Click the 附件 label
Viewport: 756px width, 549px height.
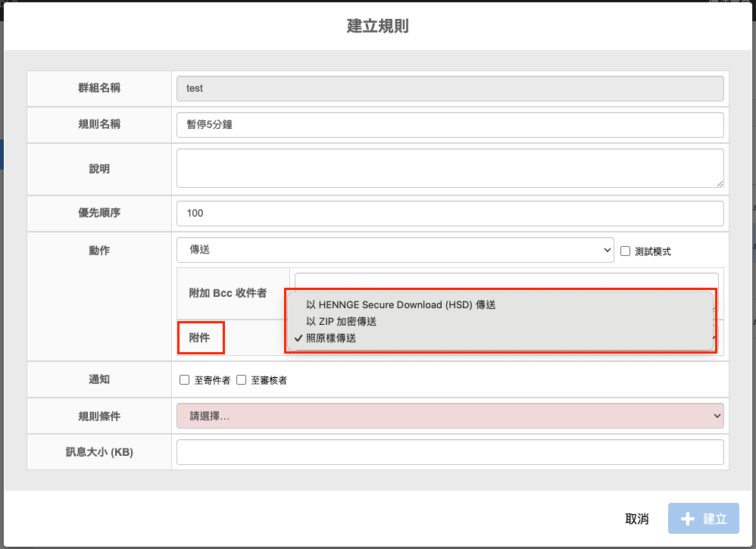(x=199, y=338)
